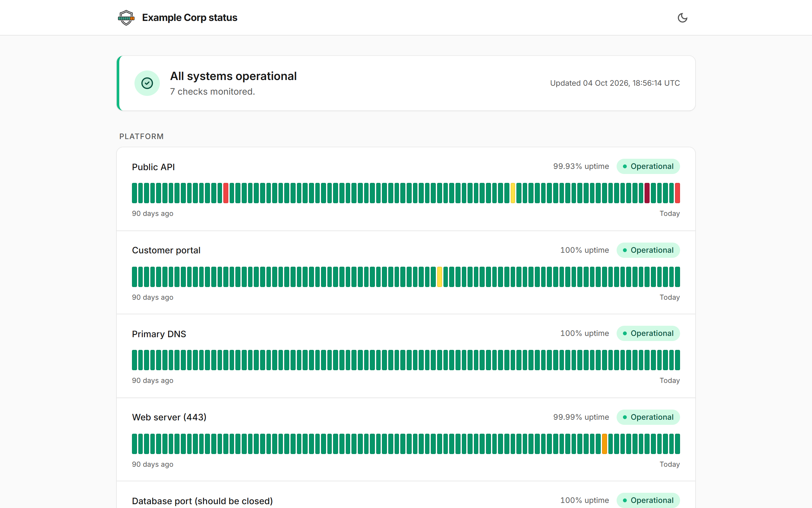Click the dark red bar in Public API
This screenshot has width=812, height=508.
647,193
